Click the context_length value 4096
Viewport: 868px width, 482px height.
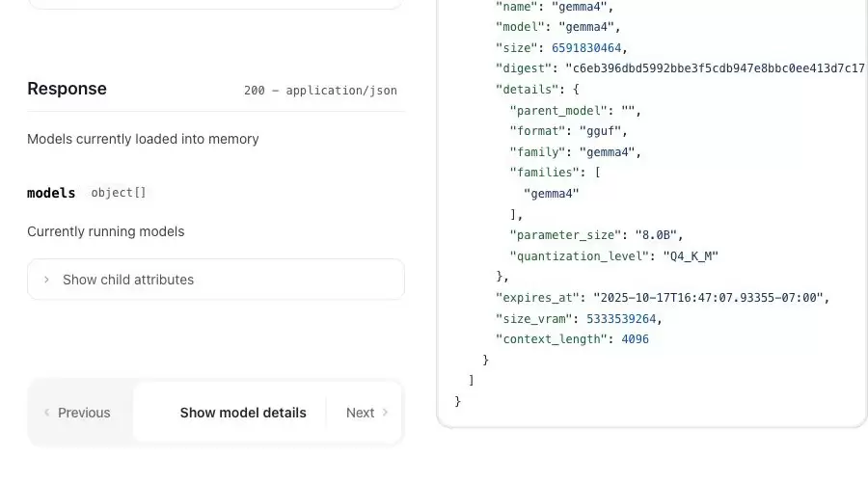(635, 339)
